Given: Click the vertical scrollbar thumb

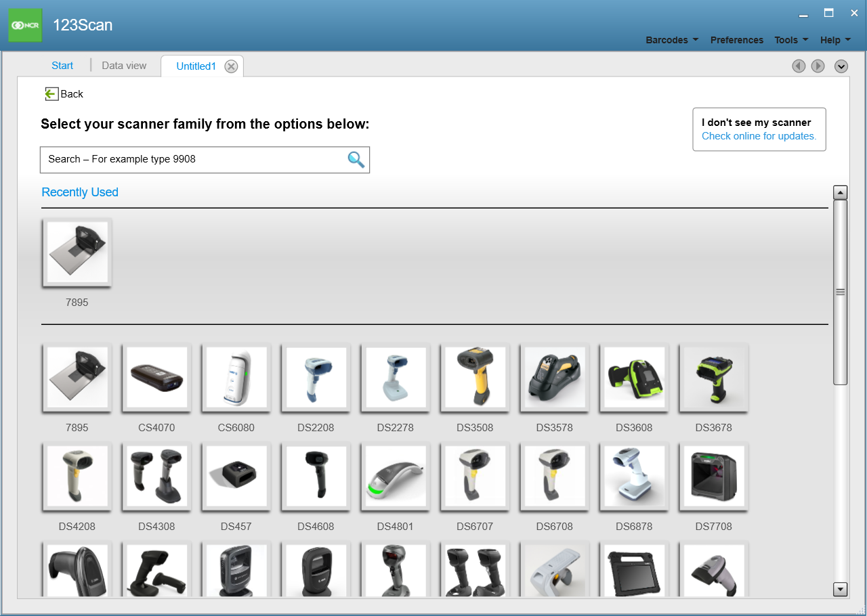Looking at the screenshot, I should click(x=841, y=292).
